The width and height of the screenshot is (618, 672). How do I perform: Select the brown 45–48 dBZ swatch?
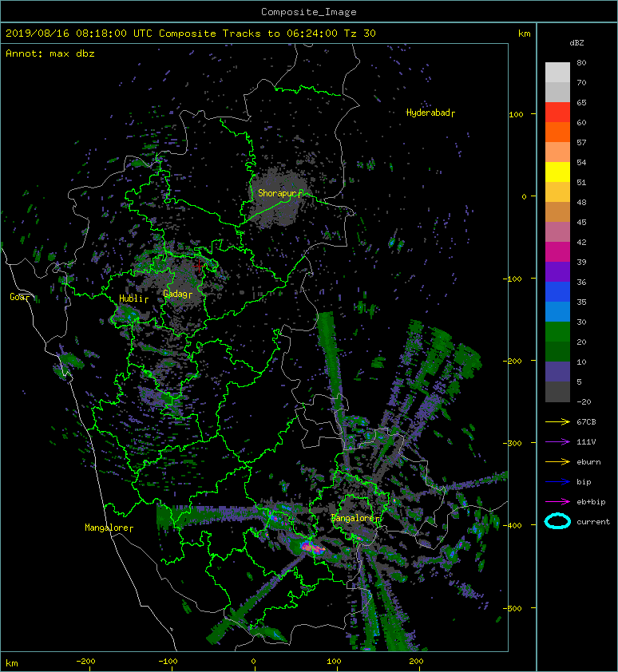(557, 212)
